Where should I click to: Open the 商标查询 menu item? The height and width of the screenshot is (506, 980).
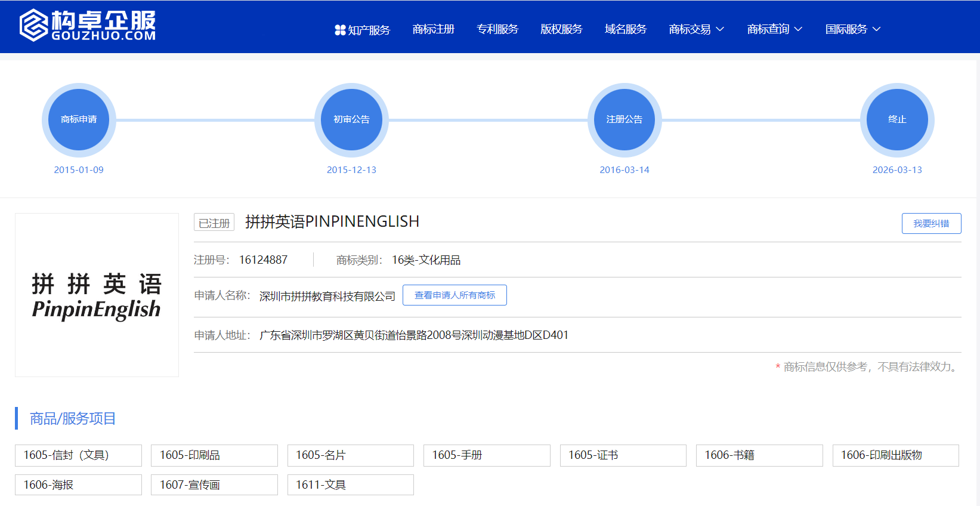point(768,29)
